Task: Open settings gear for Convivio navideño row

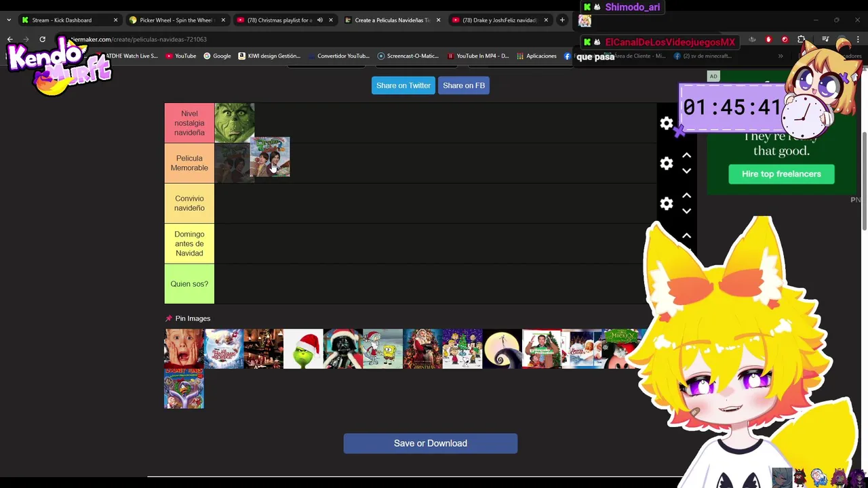Action: click(x=667, y=203)
